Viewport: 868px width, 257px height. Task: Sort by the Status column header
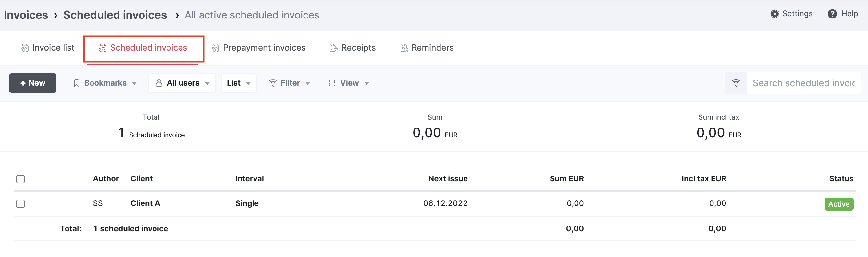tap(841, 179)
